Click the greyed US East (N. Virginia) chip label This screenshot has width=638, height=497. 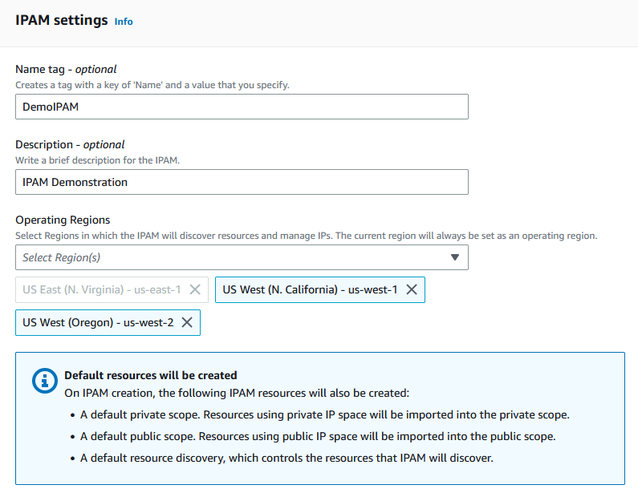[x=101, y=290]
